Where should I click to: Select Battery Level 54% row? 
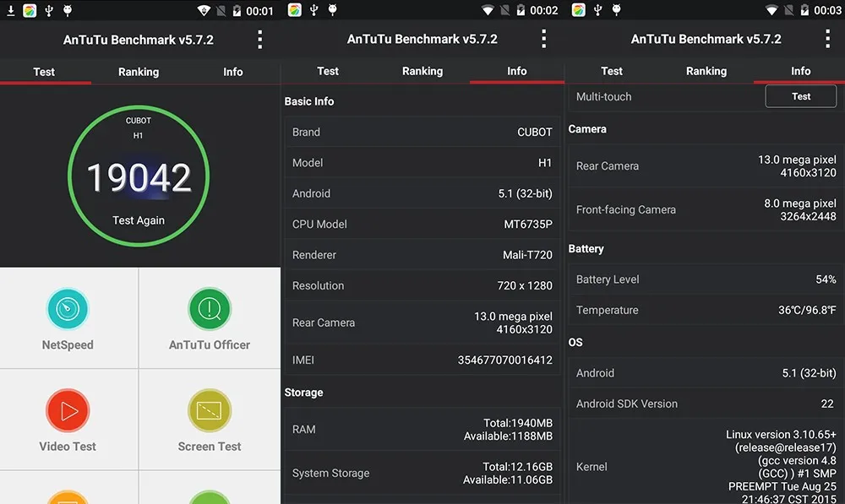click(x=706, y=279)
